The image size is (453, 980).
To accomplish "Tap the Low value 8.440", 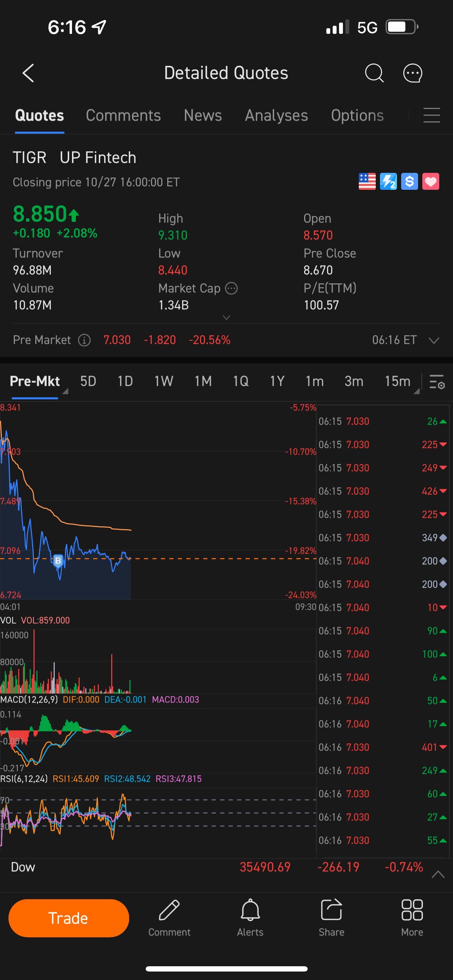I will (x=173, y=270).
